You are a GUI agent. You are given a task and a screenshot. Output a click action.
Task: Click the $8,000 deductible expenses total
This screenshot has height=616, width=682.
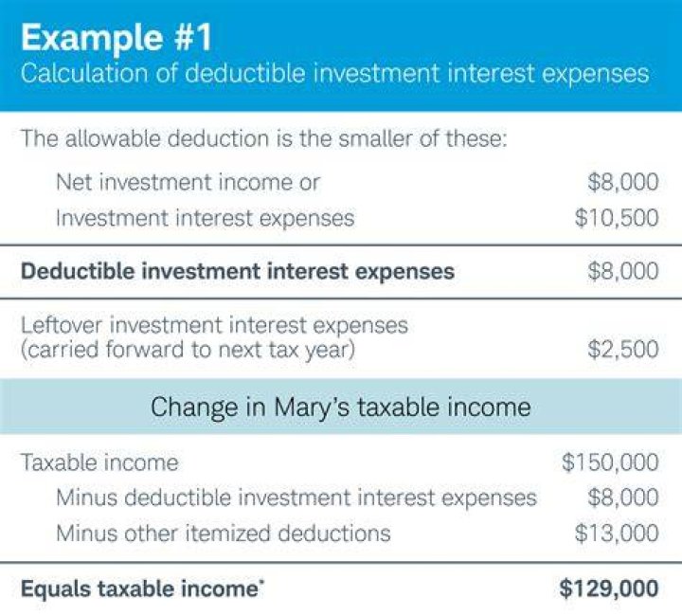tap(623, 271)
